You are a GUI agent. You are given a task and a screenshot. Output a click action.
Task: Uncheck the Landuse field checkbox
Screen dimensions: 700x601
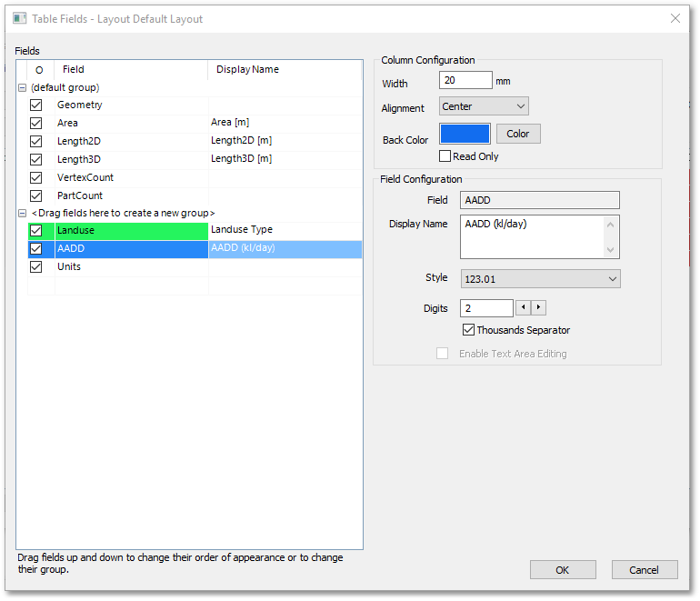tap(36, 231)
